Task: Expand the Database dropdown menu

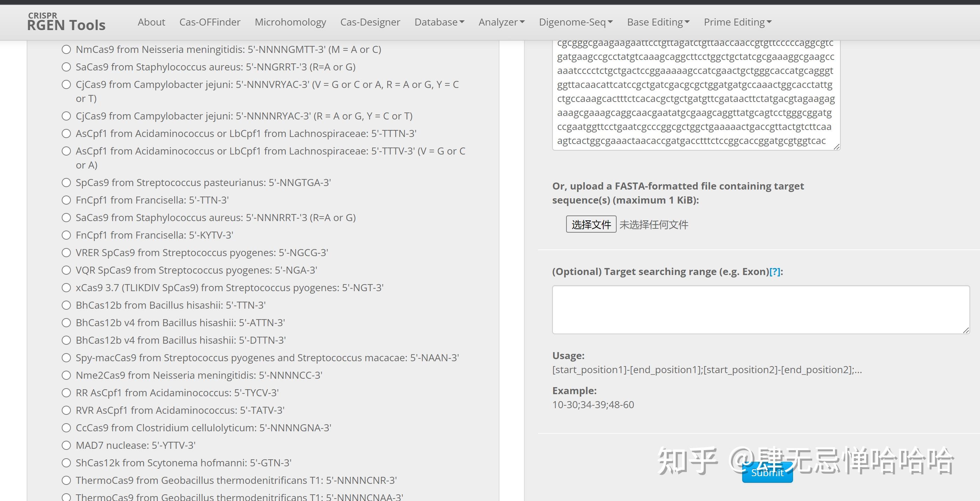Action: (x=439, y=22)
